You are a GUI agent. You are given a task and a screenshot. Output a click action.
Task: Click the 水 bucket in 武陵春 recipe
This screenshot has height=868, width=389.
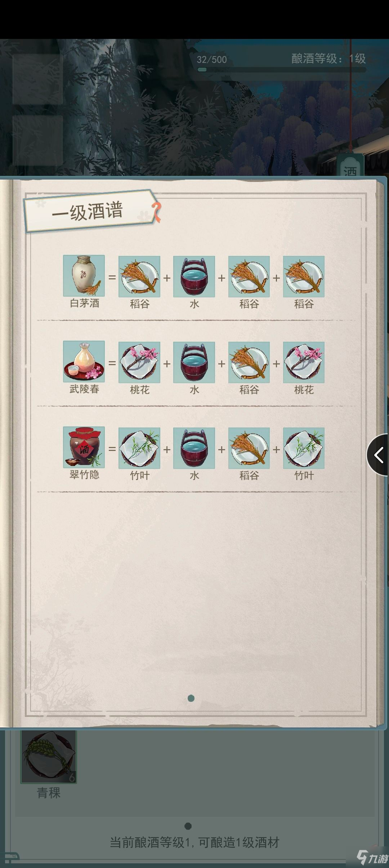pos(194,362)
